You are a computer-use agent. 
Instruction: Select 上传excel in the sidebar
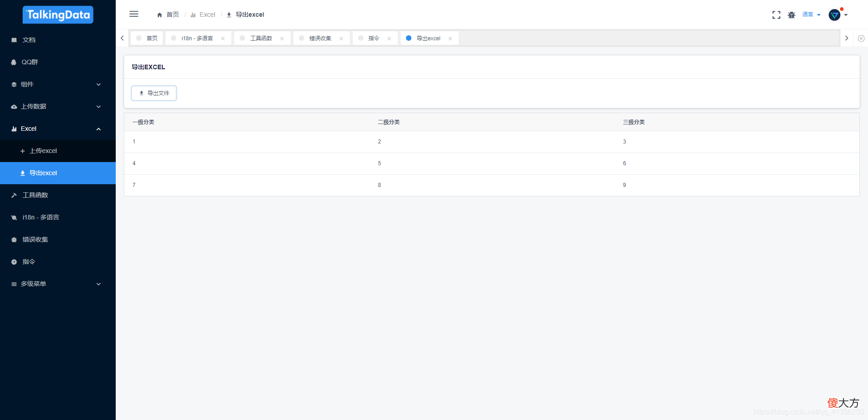(x=58, y=151)
